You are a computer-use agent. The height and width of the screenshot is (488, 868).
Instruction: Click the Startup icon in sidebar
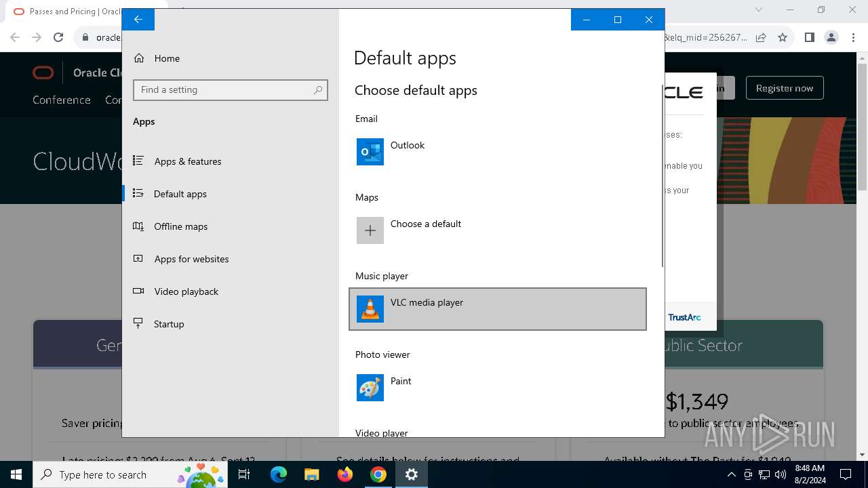[138, 323]
